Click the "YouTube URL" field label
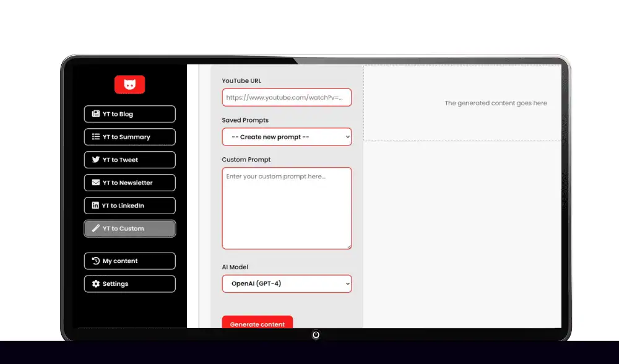The width and height of the screenshot is (619, 364). tap(241, 81)
